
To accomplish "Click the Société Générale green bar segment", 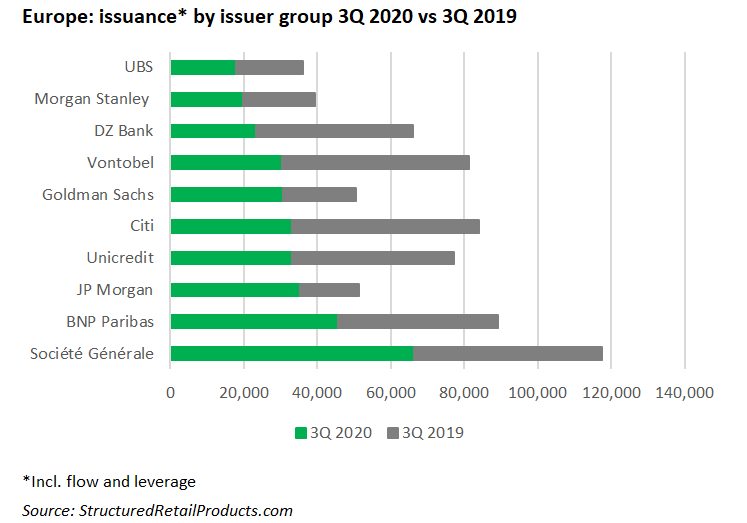I will click(x=292, y=353).
